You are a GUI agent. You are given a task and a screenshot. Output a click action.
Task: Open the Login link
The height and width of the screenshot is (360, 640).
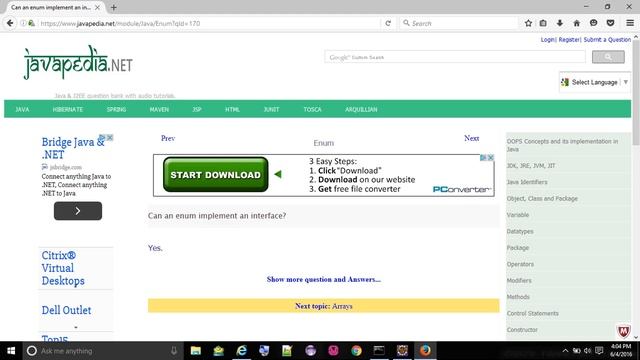pyautogui.click(x=547, y=40)
